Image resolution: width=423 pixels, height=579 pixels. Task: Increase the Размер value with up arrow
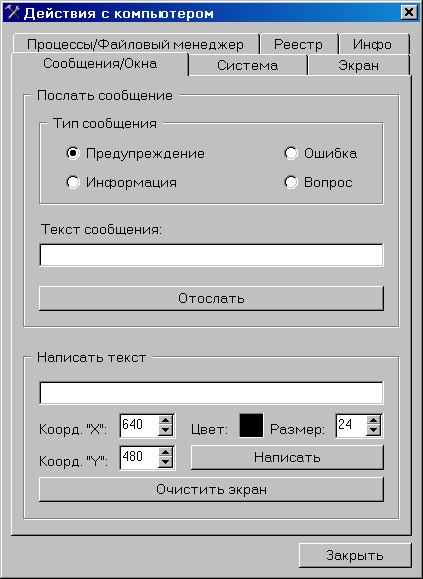click(x=374, y=421)
